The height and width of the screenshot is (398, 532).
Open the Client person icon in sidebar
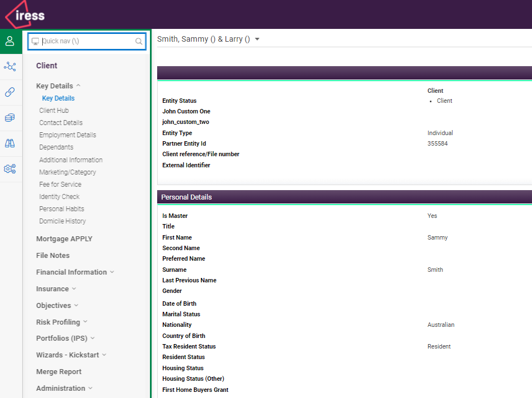[10, 41]
